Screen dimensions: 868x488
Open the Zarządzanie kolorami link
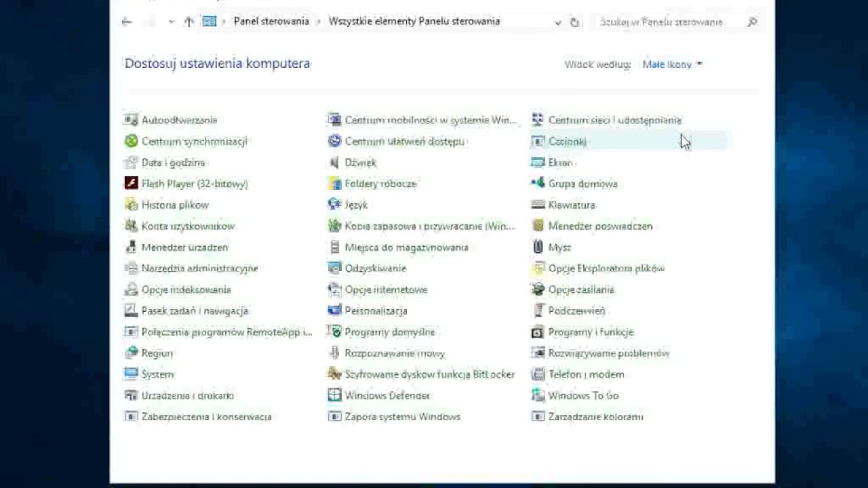click(596, 417)
